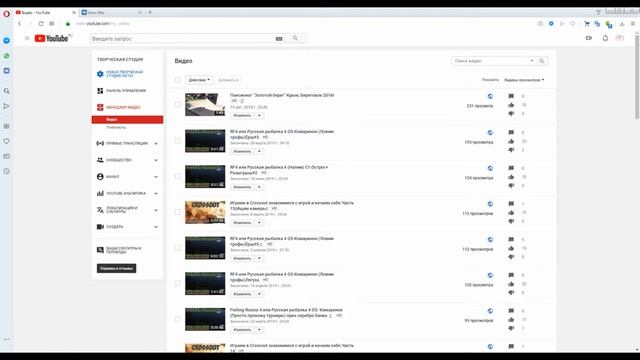Image resolution: width=640 pixels, height=360 pixels.
Task: Click the likes thumbs-up icon for first video
Action: [511, 105]
